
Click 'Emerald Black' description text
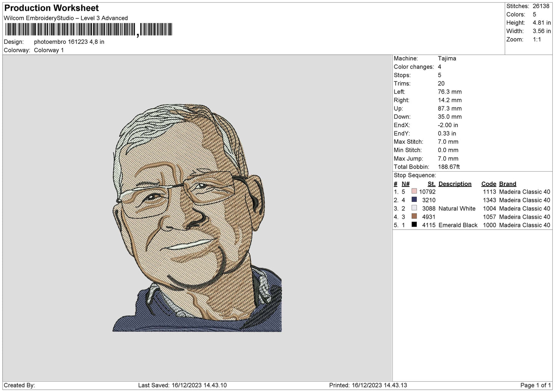458,225
